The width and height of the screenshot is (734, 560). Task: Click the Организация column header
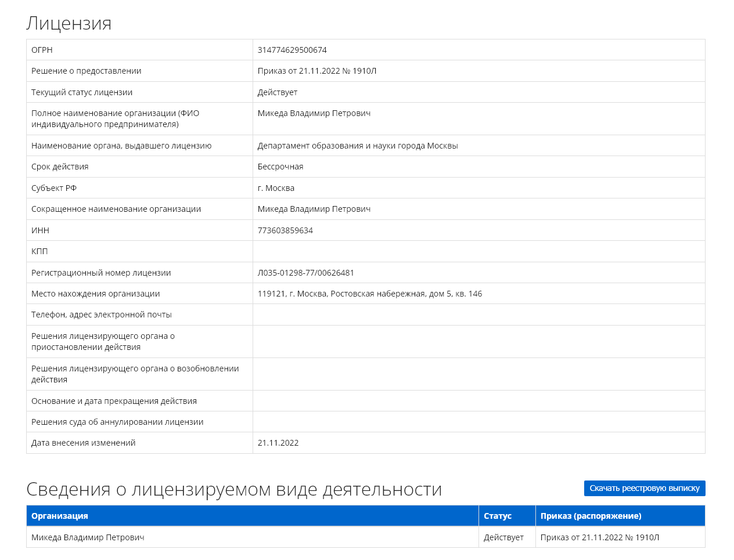(60, 516)
